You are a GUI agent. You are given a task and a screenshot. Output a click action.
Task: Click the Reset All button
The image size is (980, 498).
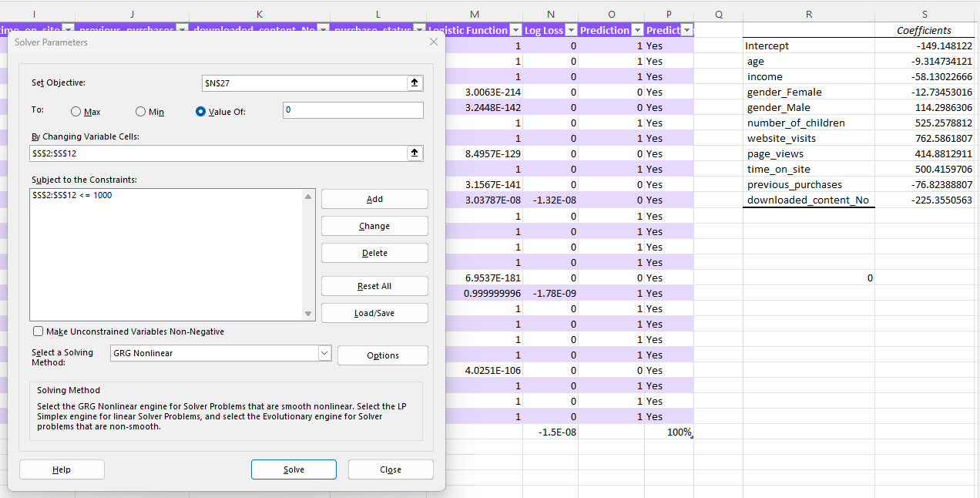click(374, 286)
